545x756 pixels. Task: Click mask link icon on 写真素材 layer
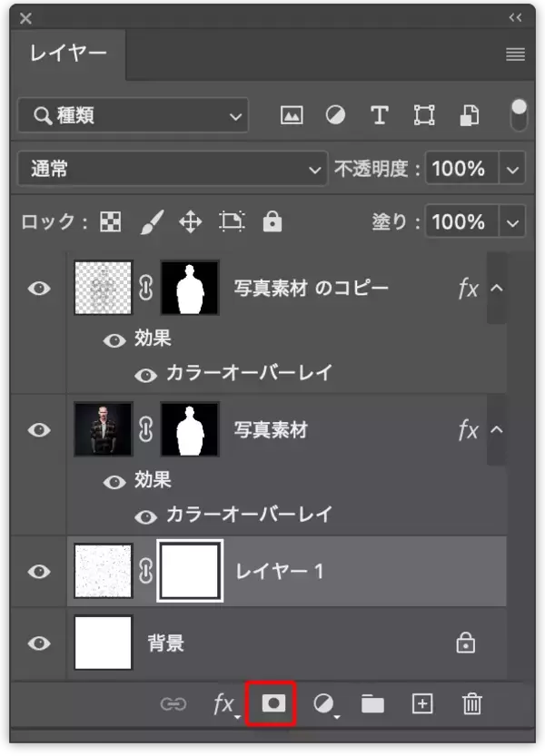145,429
